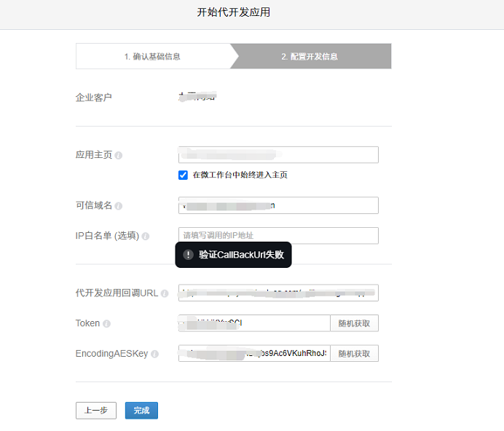
Task: Click 随机获取 button for Token
Action: tap(354, 323)
